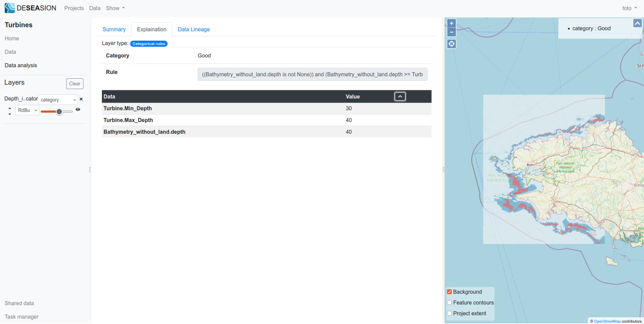
Task: Collapse the Data table chevron
Action: click(x=400, y=96)
